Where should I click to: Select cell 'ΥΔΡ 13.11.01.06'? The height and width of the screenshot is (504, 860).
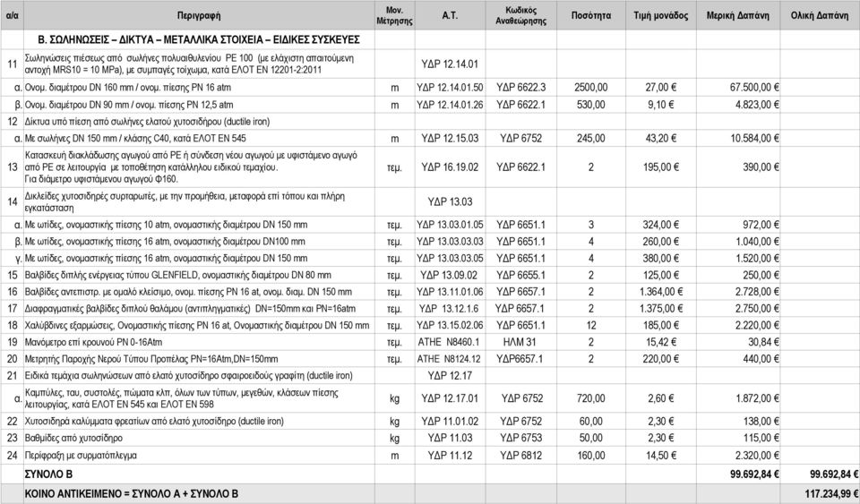450,292
